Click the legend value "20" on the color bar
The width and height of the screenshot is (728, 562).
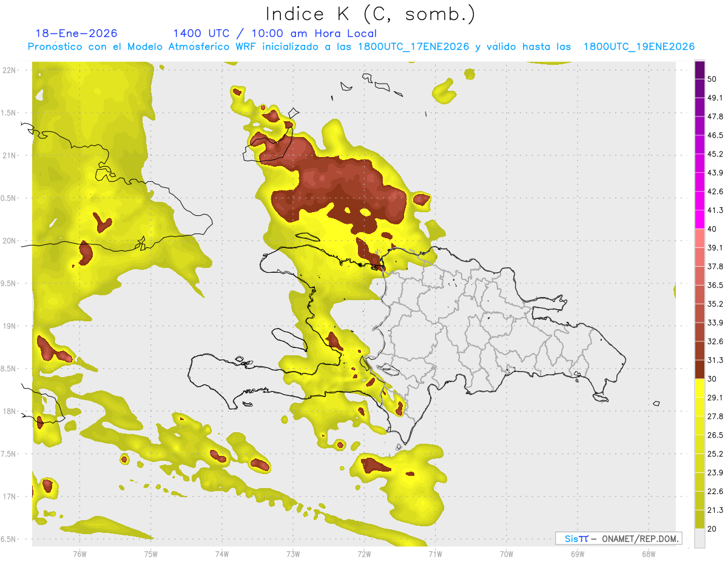(713, 529)
